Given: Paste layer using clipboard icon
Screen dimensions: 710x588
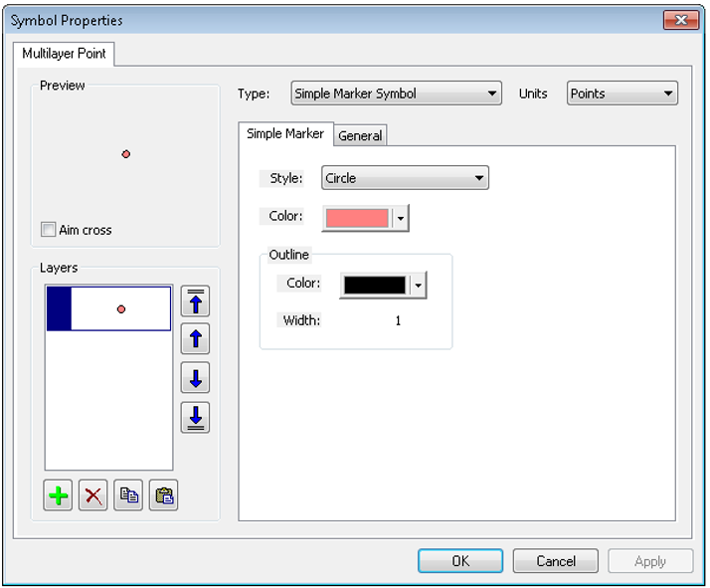Looking at the screenshot, I should [x=163, y=495].
